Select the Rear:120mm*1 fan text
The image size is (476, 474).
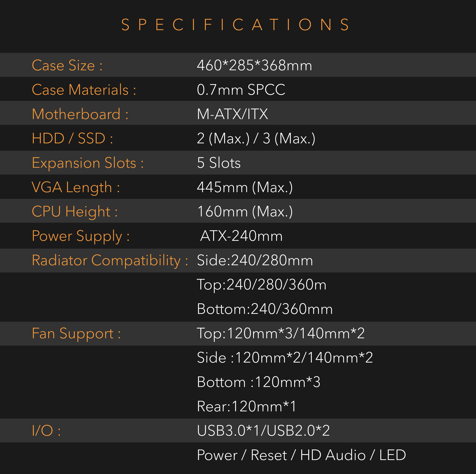247,406
